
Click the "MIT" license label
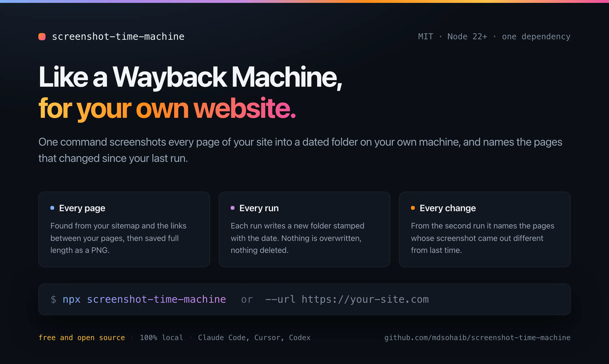[426, 37]
